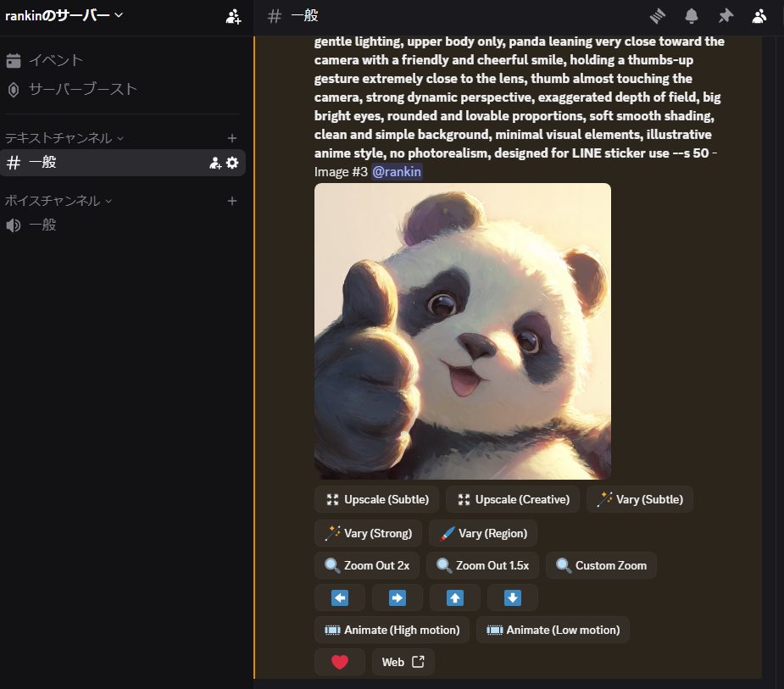Viewport: 784px width, 689px height.
Task: Pan image left with left arrow button
Action: (x=340, y=597)
